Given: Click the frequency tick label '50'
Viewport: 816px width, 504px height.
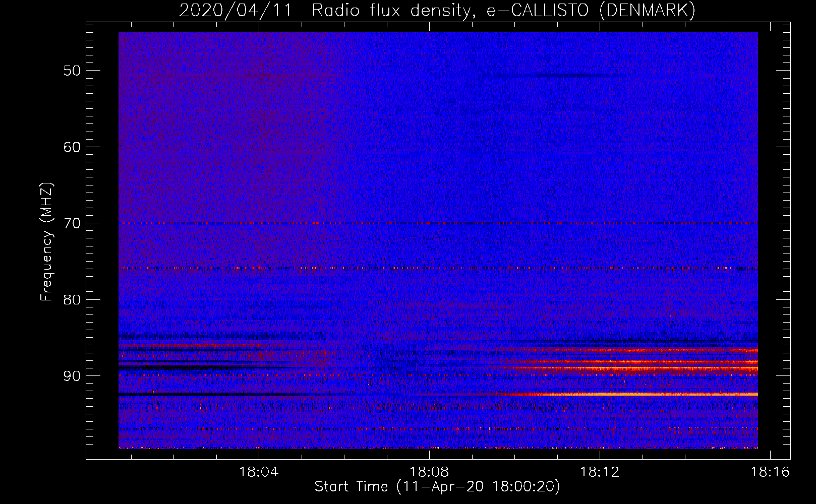Looking at the screenshot, I should click(72, 71).
